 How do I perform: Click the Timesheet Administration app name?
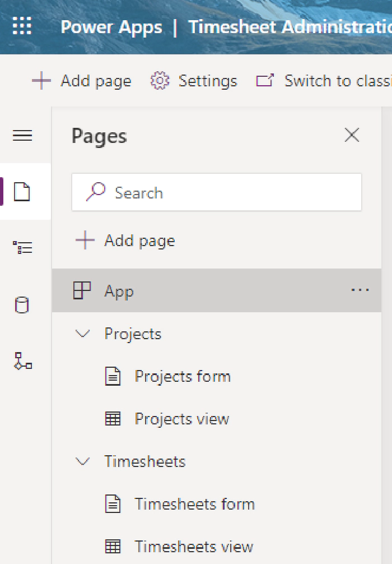click(x=290, y=27)
